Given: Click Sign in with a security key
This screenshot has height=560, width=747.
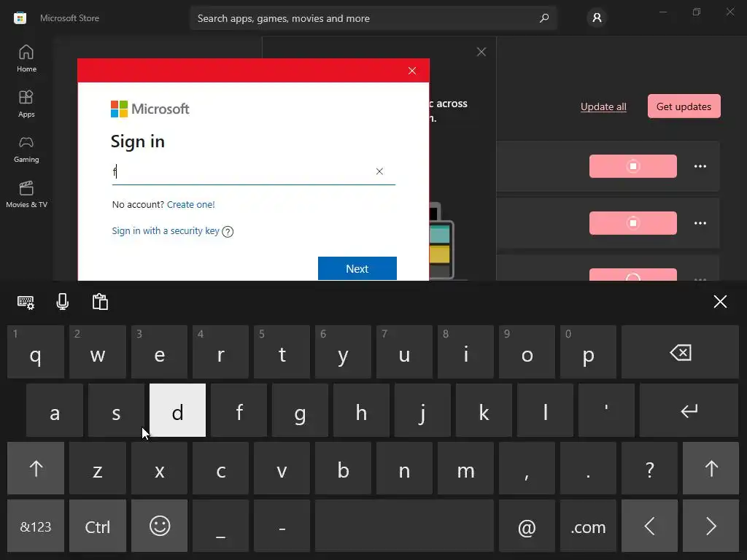Looking at the screenshot, I should (166, 231).
